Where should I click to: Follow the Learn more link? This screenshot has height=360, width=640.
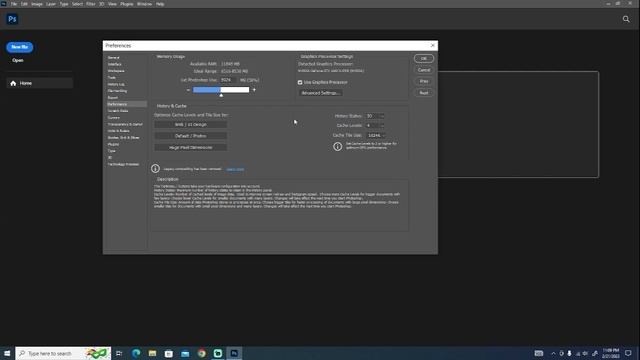(235, 169)
